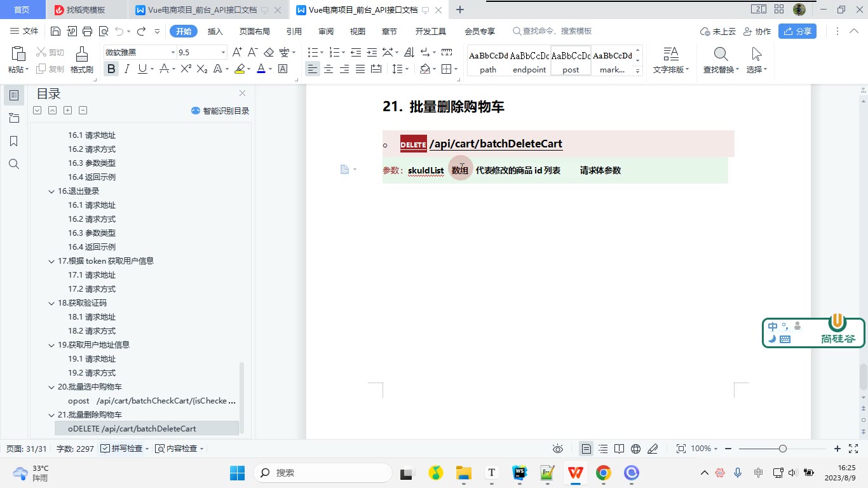The width and height of the screenshot is (868, 488).
Task: Close the 目录 navigation pane
Action: [x=242, y=93]
